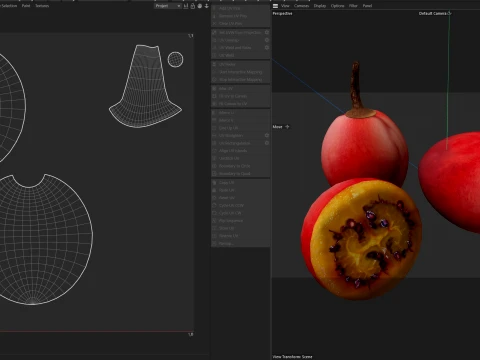Choose Start Interactive Mapping
Screen dimensions: 480x360
click(241, 72)
